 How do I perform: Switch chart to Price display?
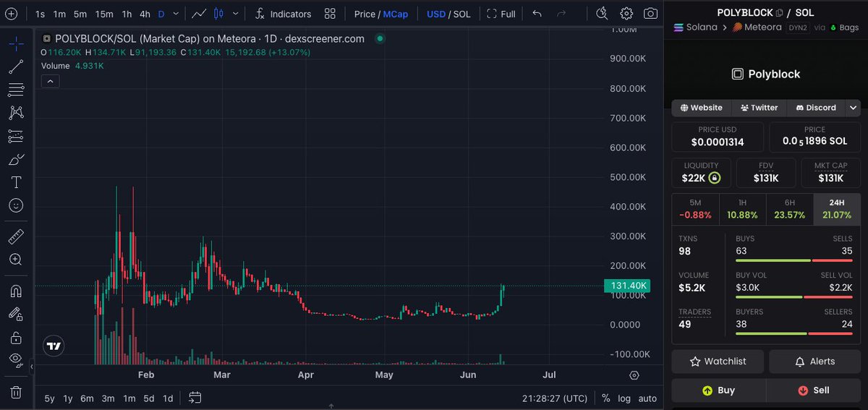[x=365, y=14]
